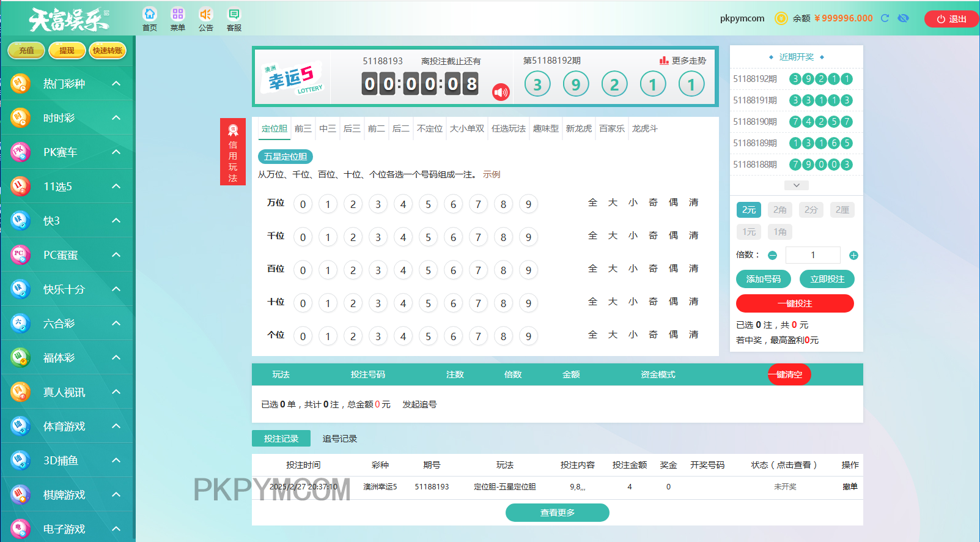This screenshot has height=542, width=980.
Task: Click the 真人视讯 sidebar icon
Action: (x=20, y=392)
